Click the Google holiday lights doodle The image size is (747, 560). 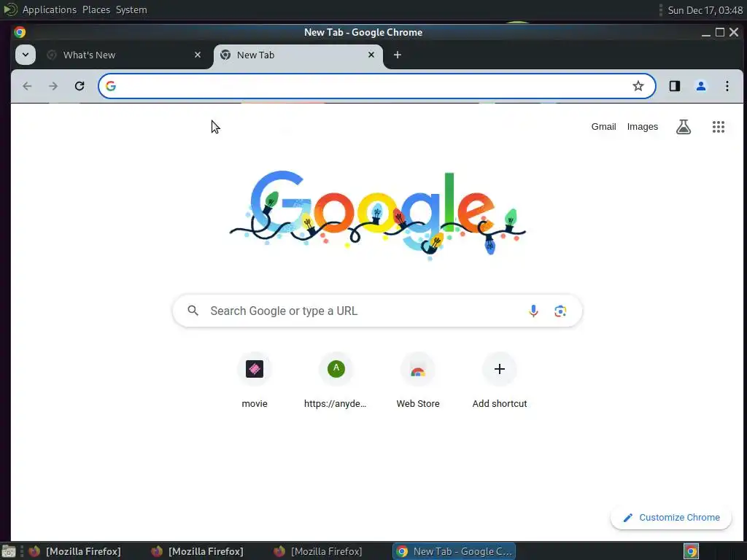378,214
